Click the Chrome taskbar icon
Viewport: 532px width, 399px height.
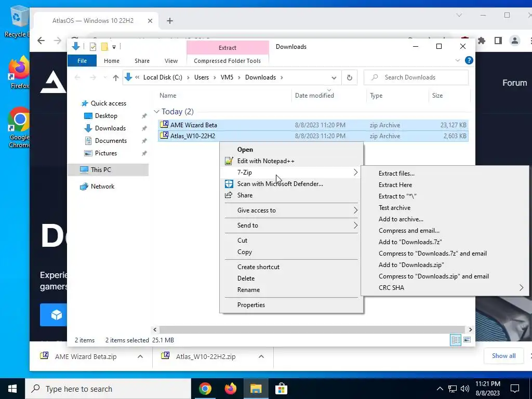pos(205,389)
